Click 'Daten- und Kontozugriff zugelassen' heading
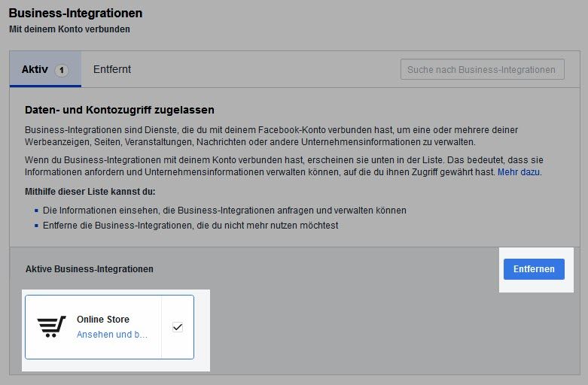 click(120, 111)
